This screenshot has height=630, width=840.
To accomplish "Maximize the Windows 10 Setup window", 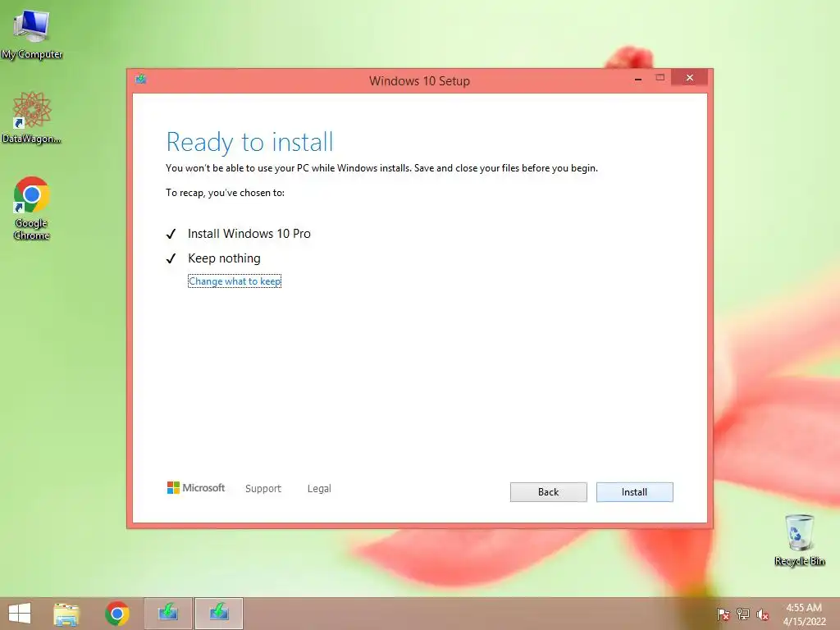I will point(660,78).
